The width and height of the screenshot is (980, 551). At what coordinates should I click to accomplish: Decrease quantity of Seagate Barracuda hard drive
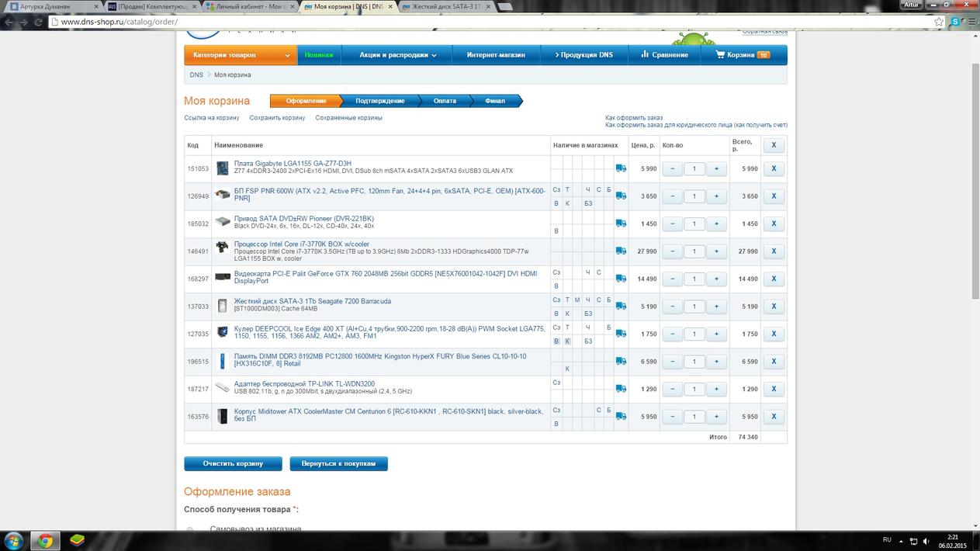[x=672, y=306]
